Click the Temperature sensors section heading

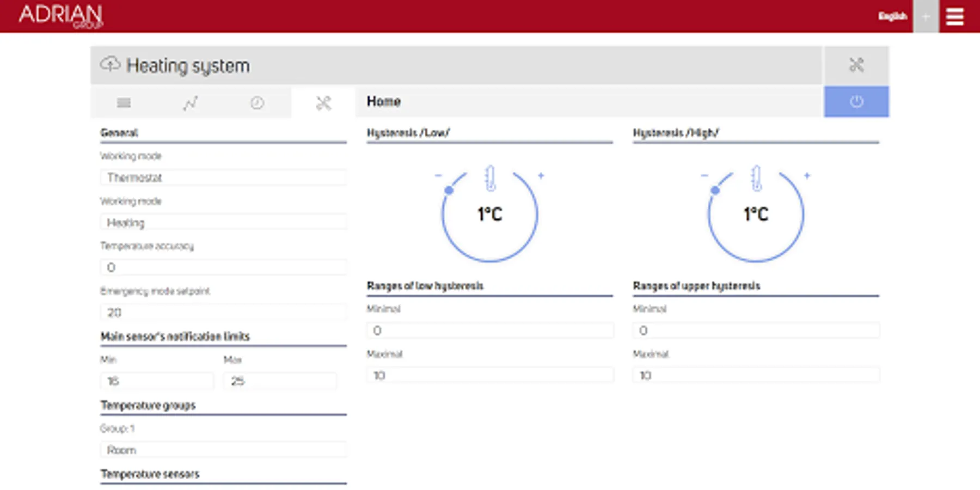click(150, 474)
